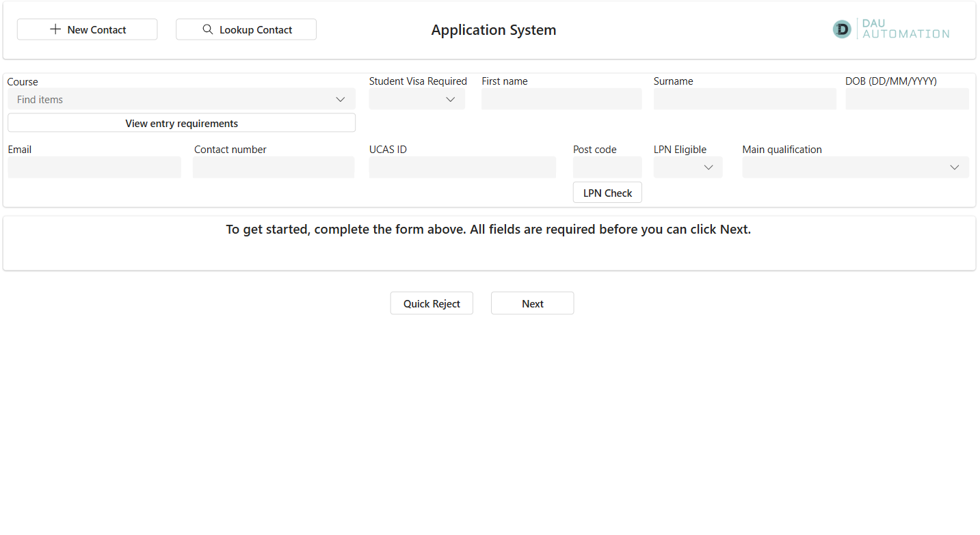Click the DOB field

pyautogui.click(x=906, y=99)
